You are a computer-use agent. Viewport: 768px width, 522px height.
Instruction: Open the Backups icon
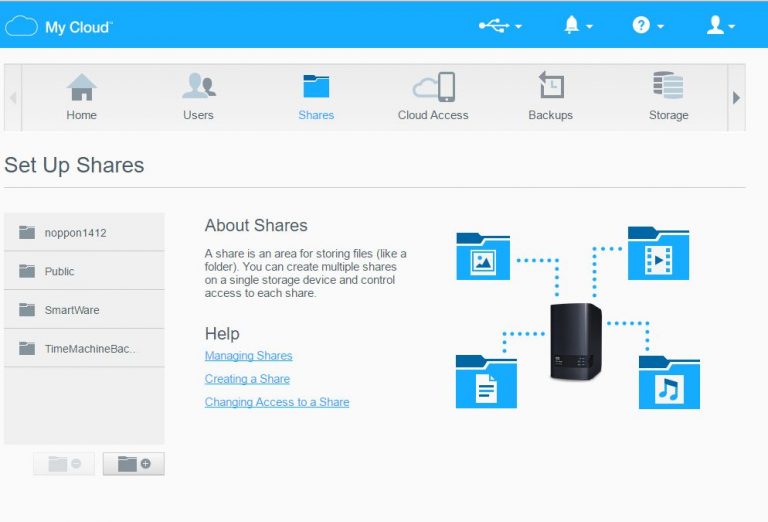click(551, 85)
